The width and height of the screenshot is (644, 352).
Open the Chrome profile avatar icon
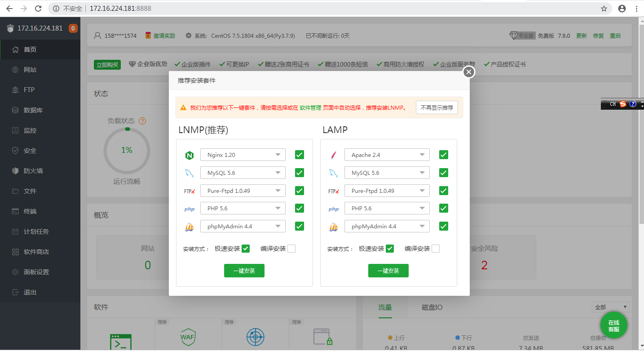pos(622,9)
